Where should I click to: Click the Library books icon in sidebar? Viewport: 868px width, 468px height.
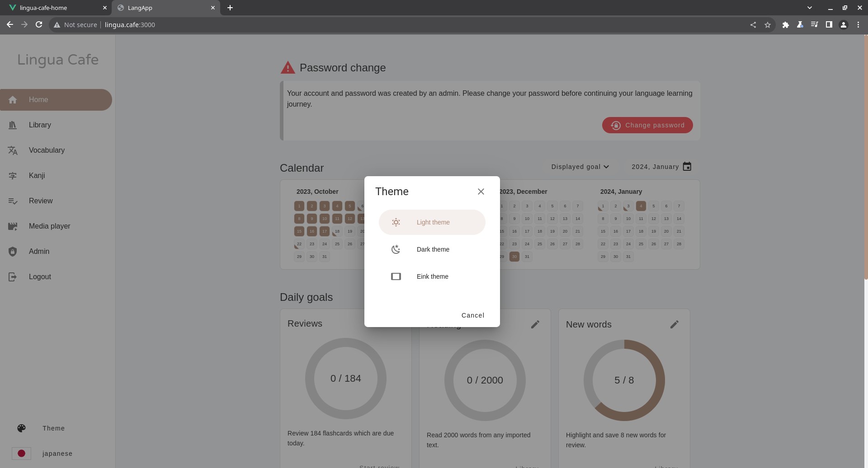[x=13, y=125]
